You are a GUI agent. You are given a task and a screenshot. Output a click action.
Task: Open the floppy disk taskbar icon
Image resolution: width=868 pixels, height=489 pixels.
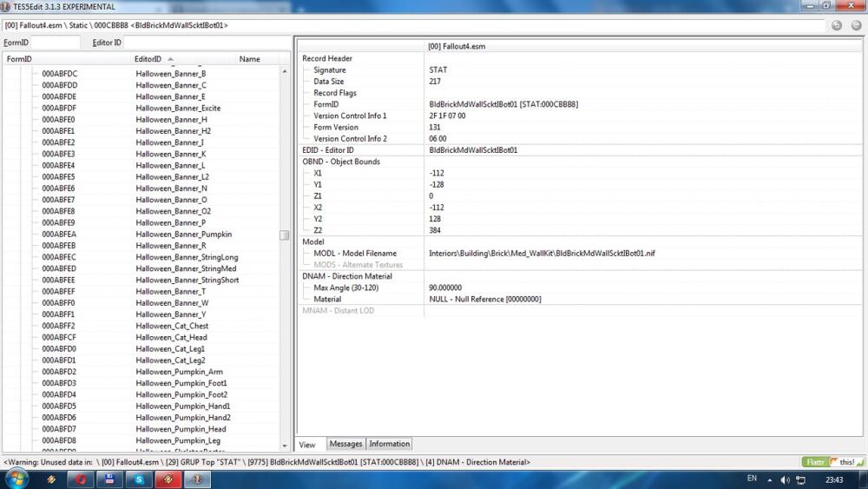click(x=109, y=479)
